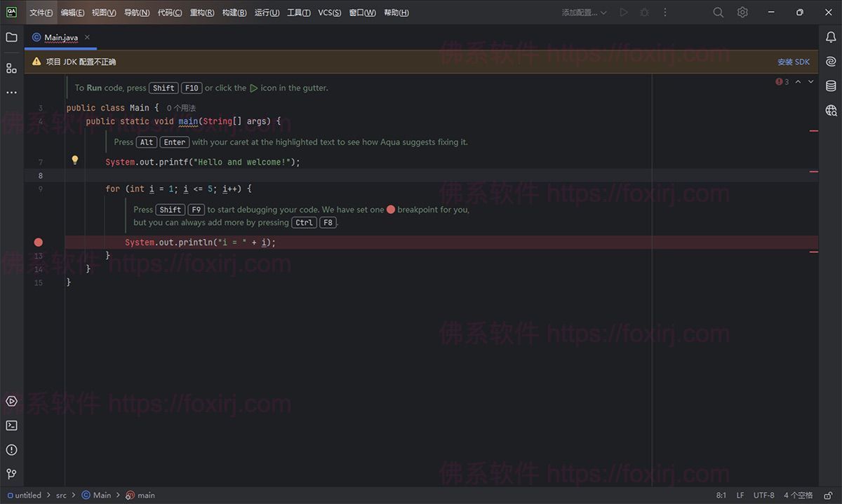Open the Problems tool window
The height and width of the screenshot is (504, 842).
pos(11,449)
